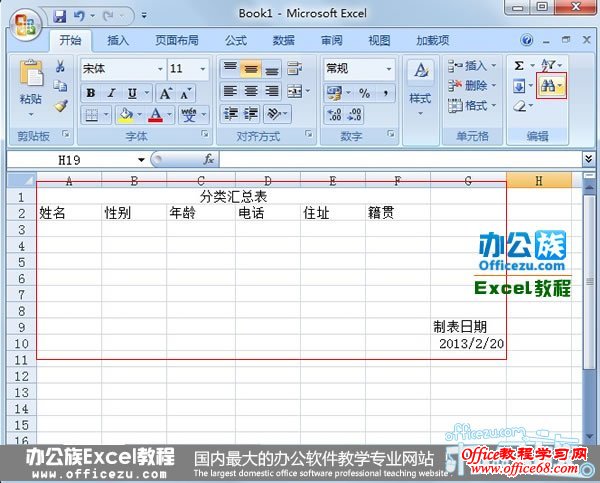Open the number format 常规 dropdown
The width and height of the screenshot is (600, 483).
coord(389,69)
